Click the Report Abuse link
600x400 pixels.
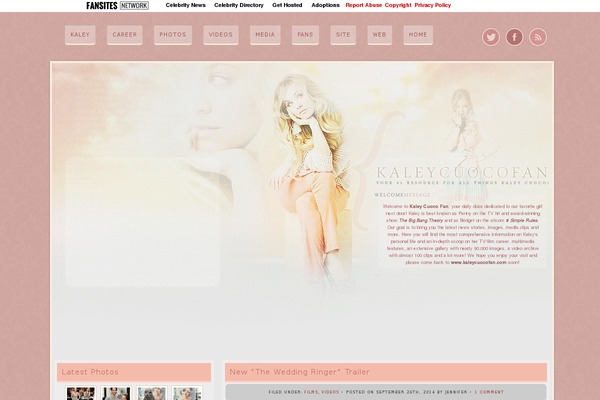(364, 5)
